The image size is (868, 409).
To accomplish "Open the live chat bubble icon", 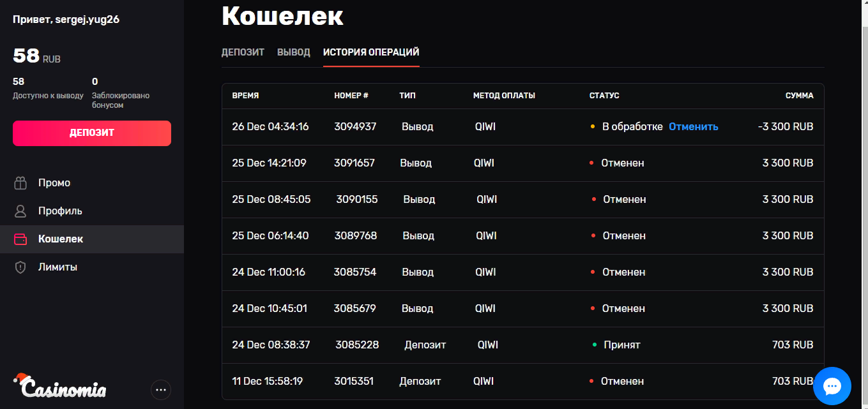I will tap(832, 385).
